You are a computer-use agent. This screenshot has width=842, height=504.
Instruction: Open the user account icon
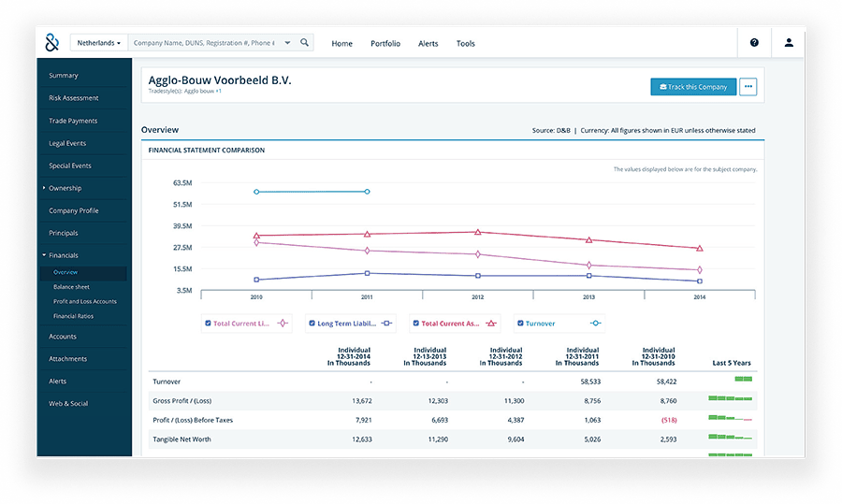tap(789, 42)
